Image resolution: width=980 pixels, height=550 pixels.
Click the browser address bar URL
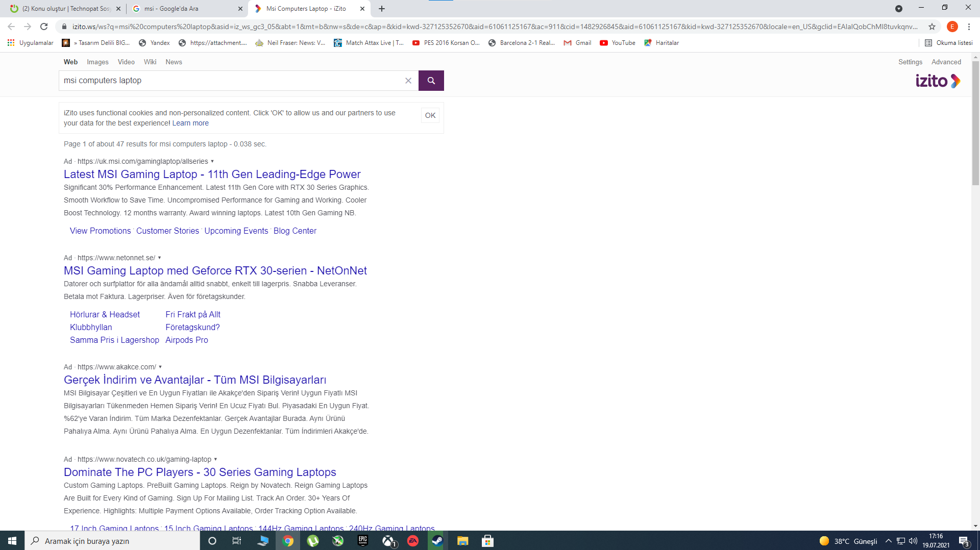coord(494,27)
